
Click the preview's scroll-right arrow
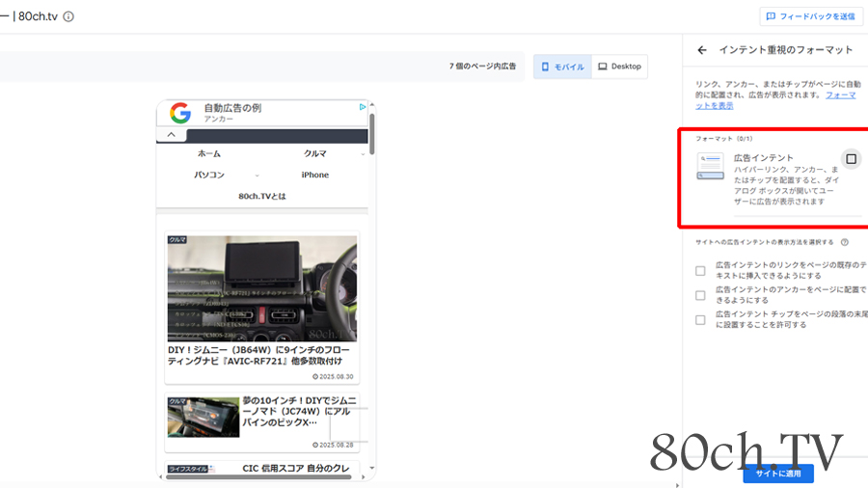point(364,476)
